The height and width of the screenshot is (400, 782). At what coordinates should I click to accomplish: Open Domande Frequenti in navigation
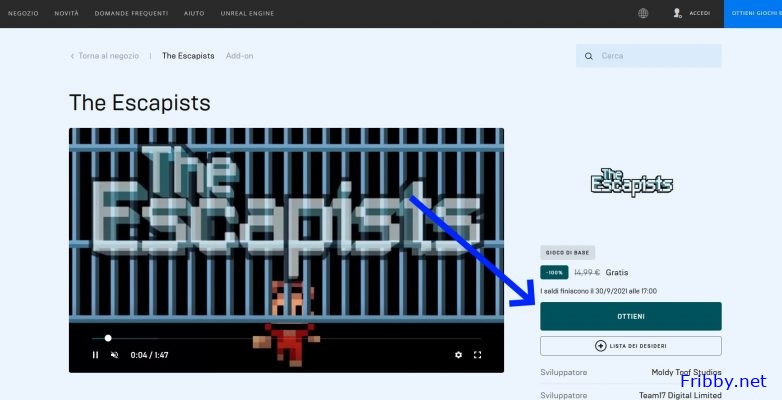pyautogui.click(x=132, y=13)
